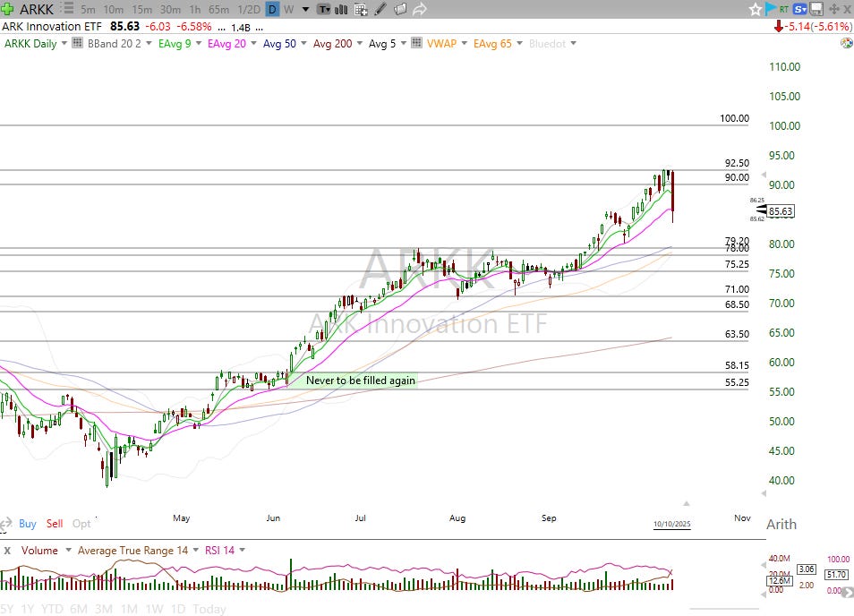Select the 30m timeframe
The image size is (854, 616).
click(x=170, y=9)
